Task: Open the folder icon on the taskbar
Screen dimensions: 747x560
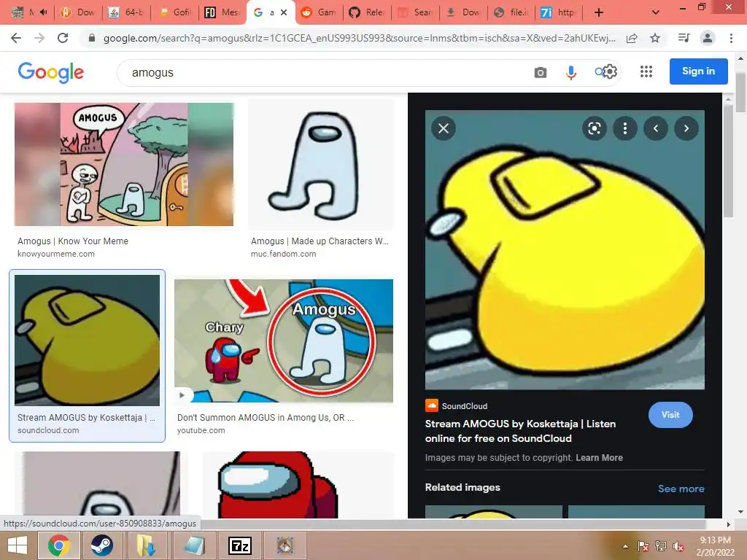Action: point(146,545)
